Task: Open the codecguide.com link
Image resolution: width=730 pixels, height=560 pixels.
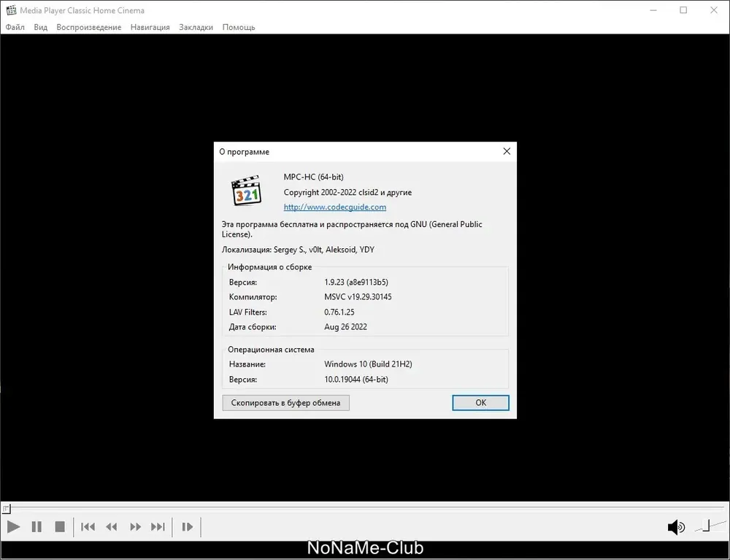Action: pos(335,207)
